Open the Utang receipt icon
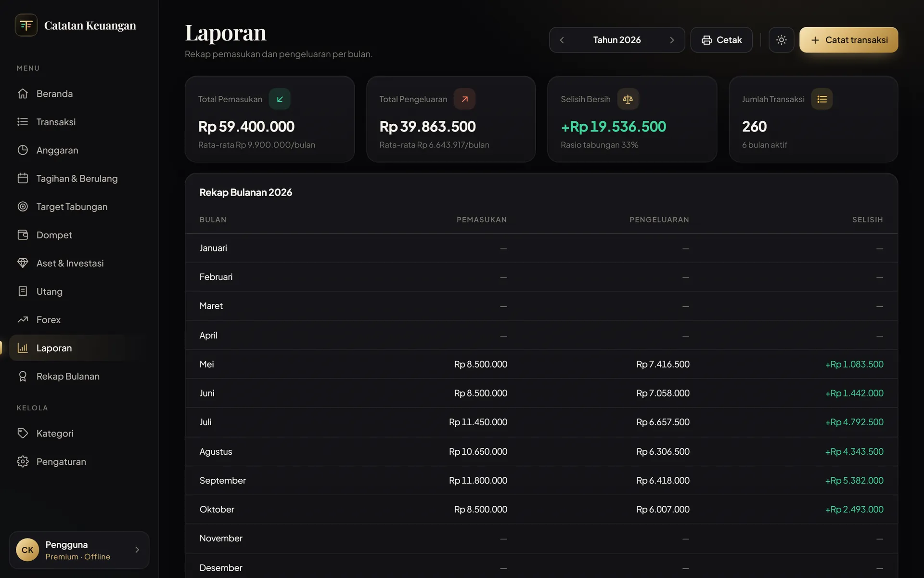Image resolution: width=924 pixels, height=578 pixels. 23,291
